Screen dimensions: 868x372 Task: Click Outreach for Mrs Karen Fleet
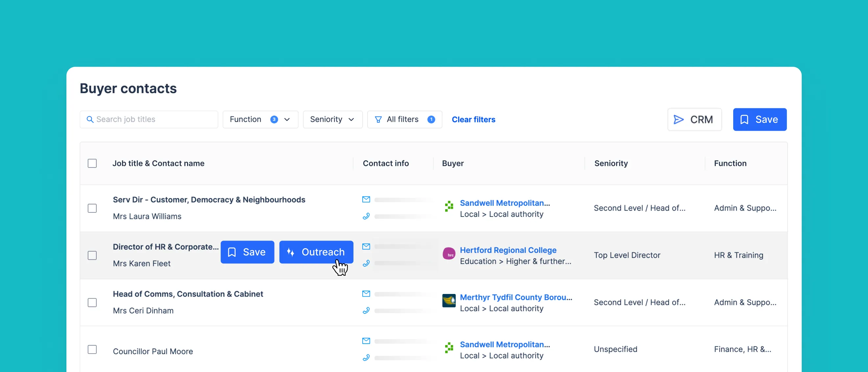[x=316, y=252]
